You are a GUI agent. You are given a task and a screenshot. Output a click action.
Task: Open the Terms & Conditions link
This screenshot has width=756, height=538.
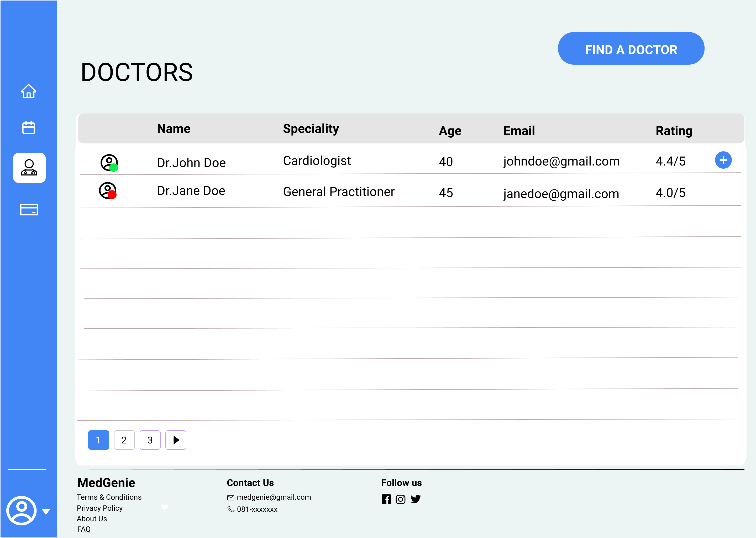coord(109,497)
